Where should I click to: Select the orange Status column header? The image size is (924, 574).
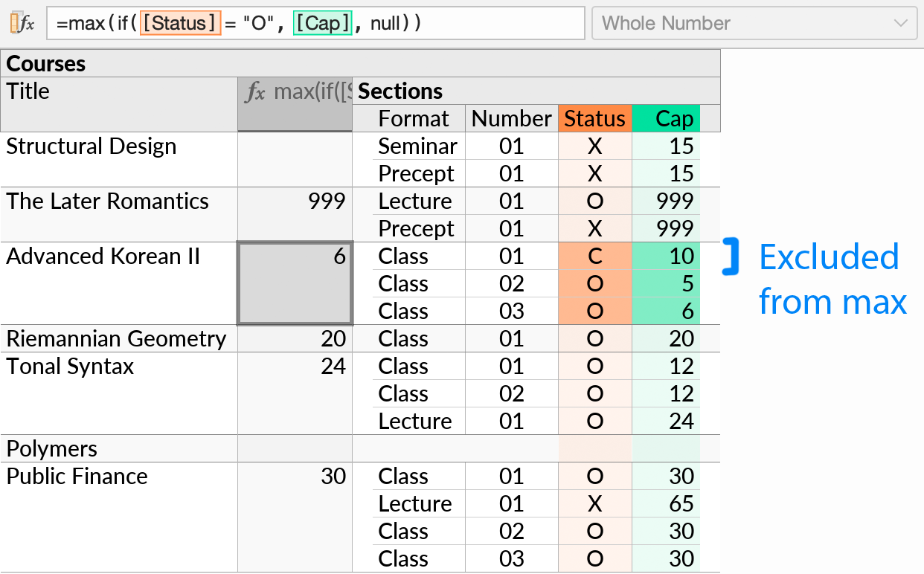pos(594,118)
